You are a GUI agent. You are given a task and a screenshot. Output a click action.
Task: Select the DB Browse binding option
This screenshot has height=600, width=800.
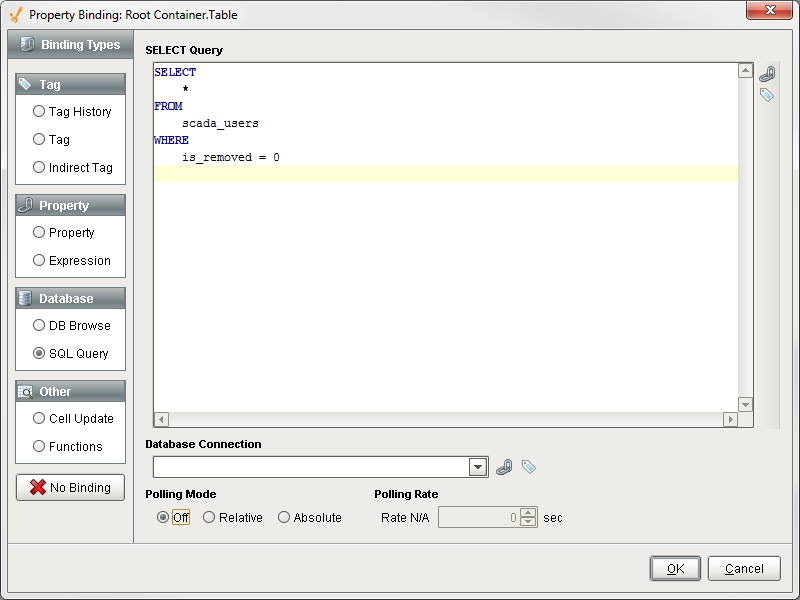coord(38,325)
